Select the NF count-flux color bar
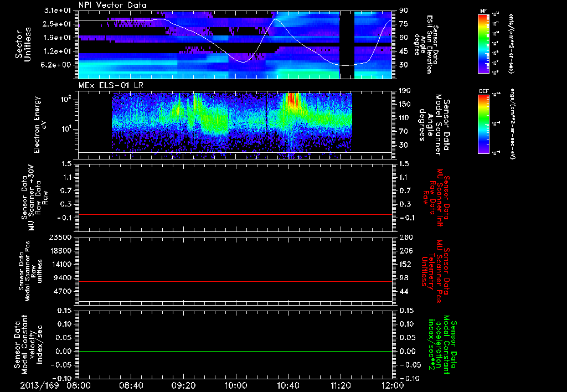This screenshot has width=567, height=392. [x=484, y=43]
